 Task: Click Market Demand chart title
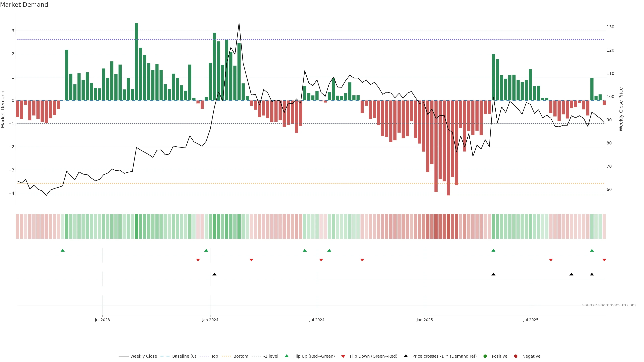tap(24, 5)
